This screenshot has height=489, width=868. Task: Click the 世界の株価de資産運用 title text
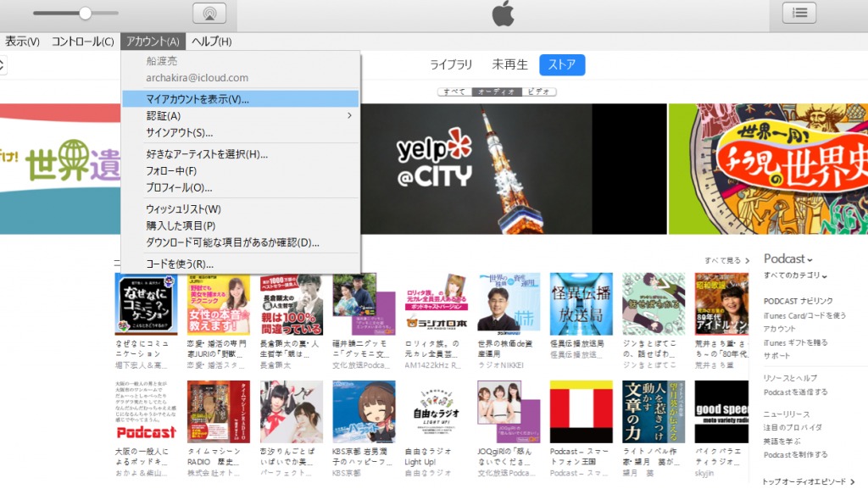[505, 348]
